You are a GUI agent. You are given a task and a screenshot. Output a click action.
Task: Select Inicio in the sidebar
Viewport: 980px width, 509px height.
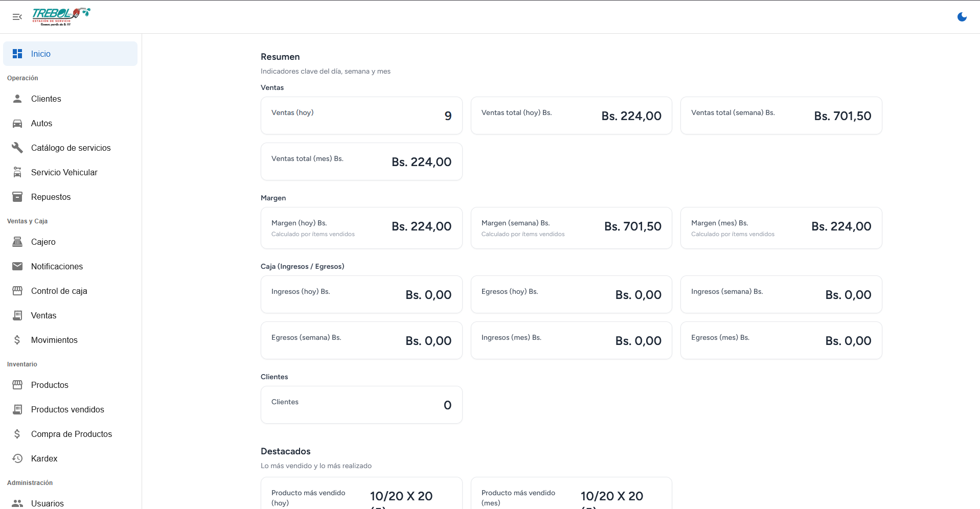pyautogui.click(x=41, y=54)
